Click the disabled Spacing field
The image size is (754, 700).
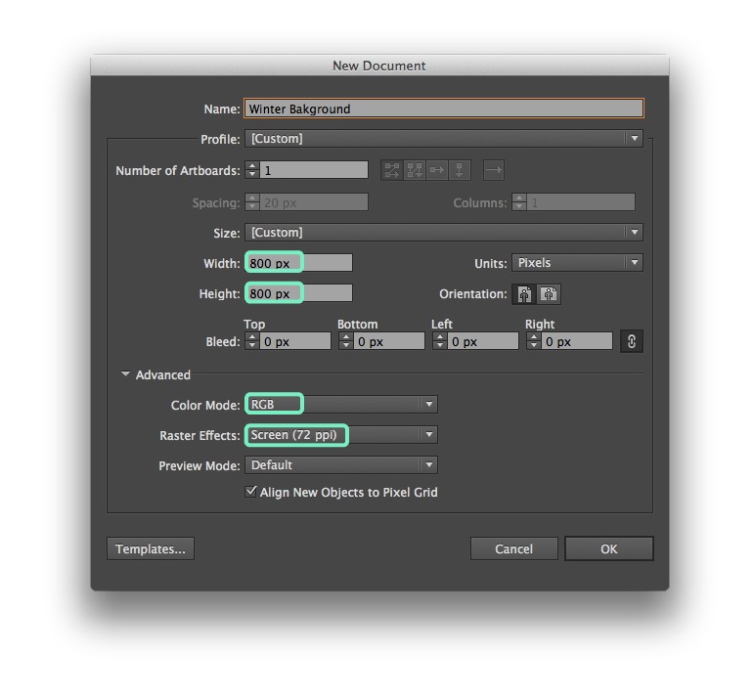pos(314,202)
